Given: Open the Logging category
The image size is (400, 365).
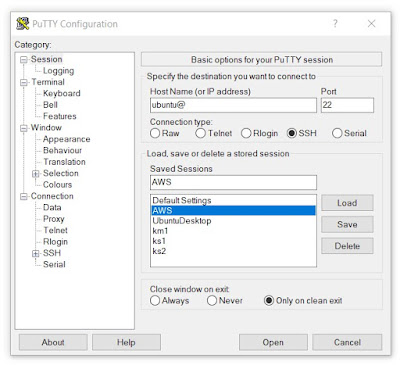Looking at the screenshot, I should pyautogui.click(x=58, y=71).
